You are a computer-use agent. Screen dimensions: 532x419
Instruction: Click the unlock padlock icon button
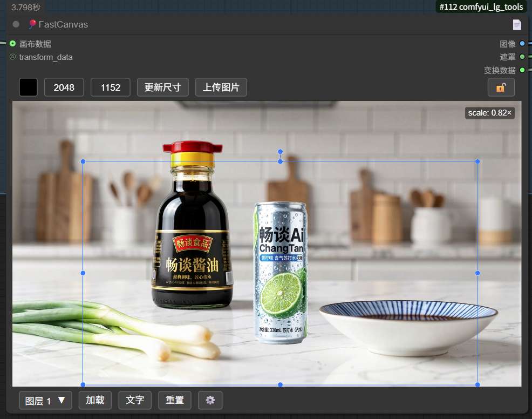point(501,87)
